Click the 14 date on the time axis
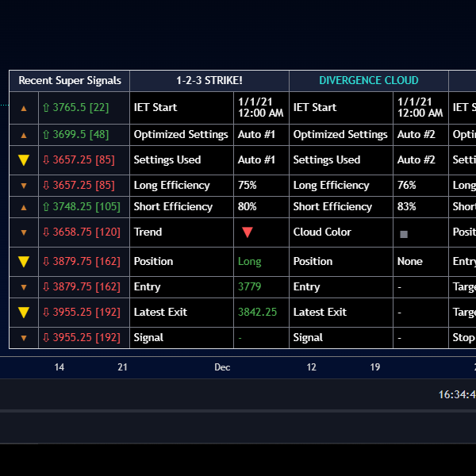476x476 pixels. pos(59,367)
